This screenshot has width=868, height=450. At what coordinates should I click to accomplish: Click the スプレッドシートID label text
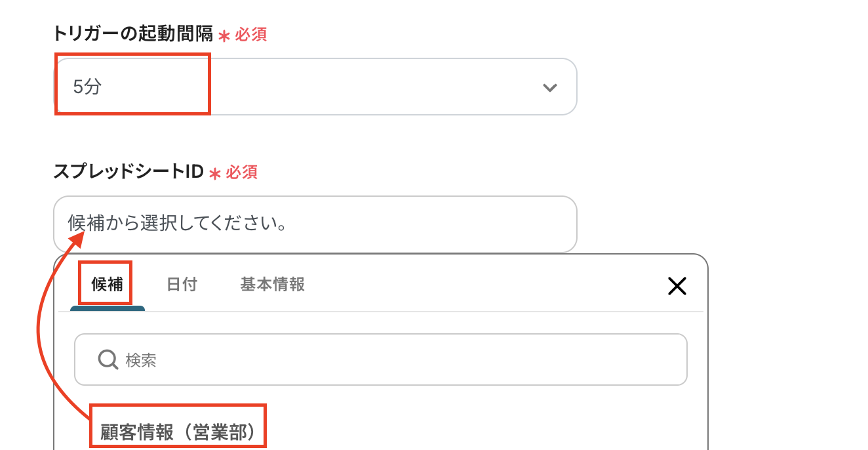click(128, 172)
